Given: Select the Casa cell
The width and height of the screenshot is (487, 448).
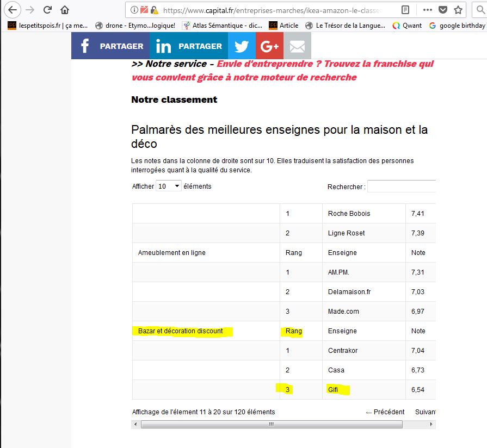Looking at the screenshot, I should coord(364,370).
